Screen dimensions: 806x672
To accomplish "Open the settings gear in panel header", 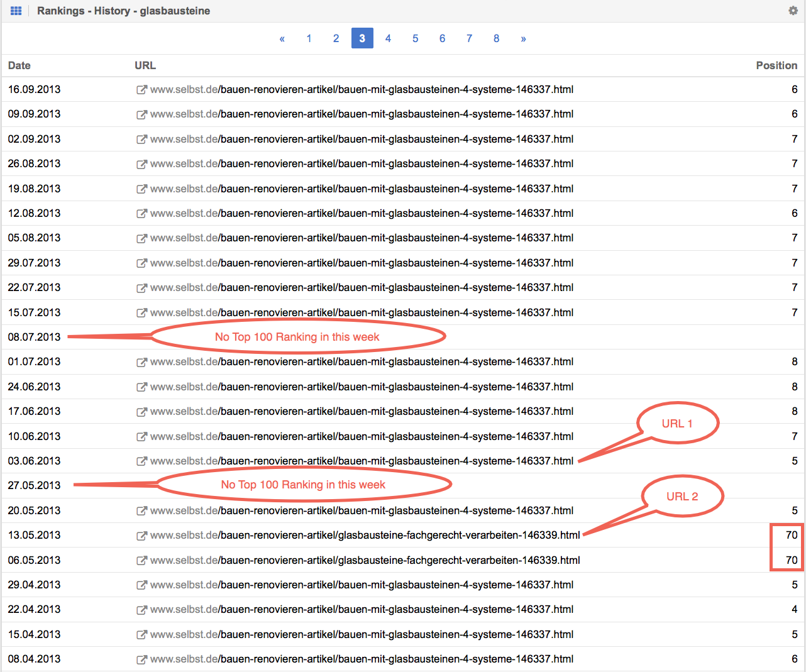I will tap(793, 11).
